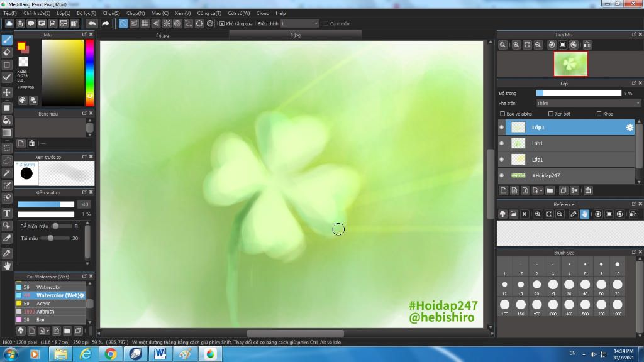Click foreground yellow color swatch
Screen dimensions: 644x362
tap(21, 46)
